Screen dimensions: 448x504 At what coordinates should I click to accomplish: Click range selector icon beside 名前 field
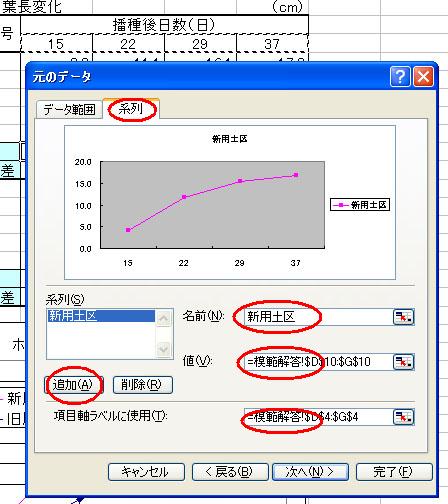(x=404, y=317)
